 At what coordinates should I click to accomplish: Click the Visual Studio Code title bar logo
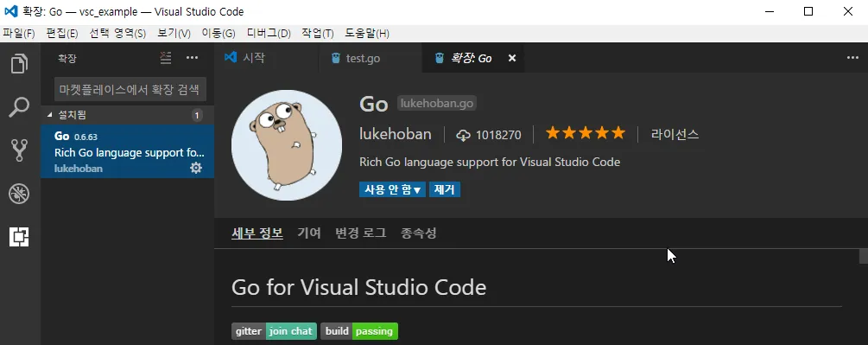click(11, 11)
